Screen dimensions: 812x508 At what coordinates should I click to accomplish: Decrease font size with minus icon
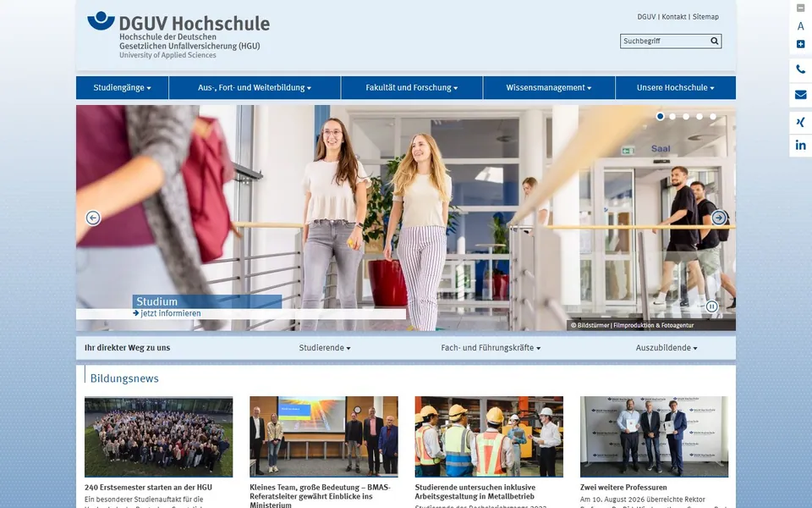pos(800,8)
